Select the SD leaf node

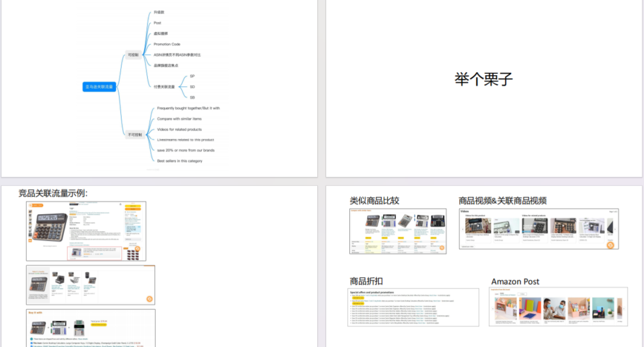(192, 86)
